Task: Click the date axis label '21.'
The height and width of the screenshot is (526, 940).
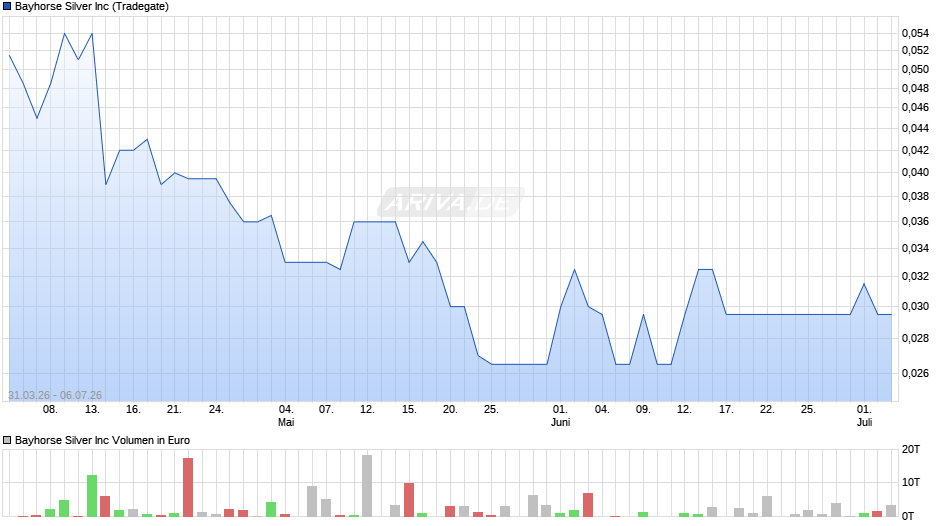Action: click(174, 410)
